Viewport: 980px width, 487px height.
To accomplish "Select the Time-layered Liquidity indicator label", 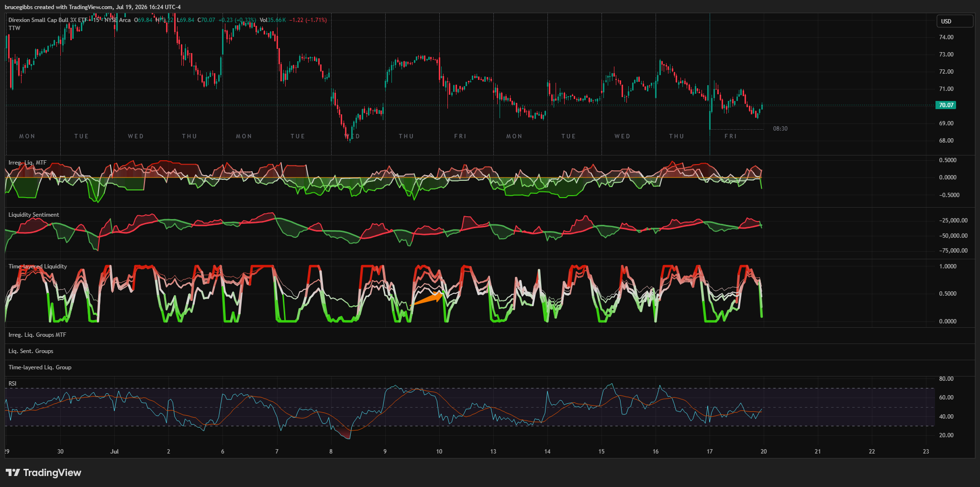I will tap(37, 266).
